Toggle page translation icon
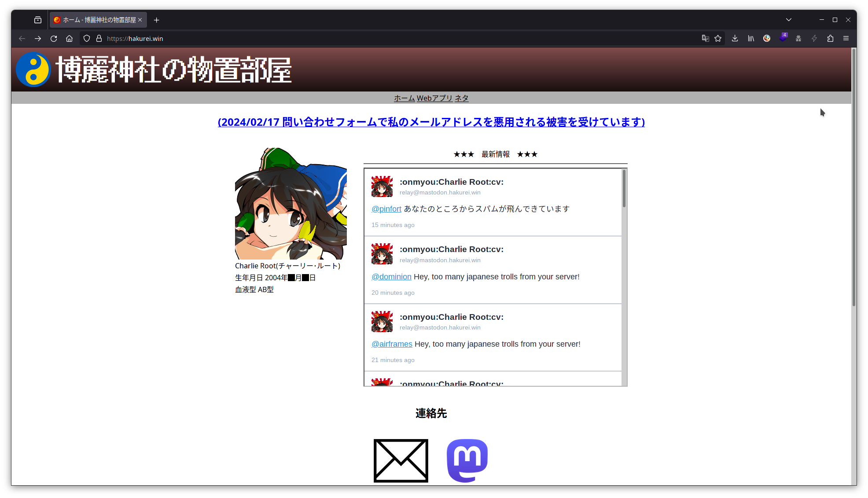868x498 pixels. click(x=705, y=38)
